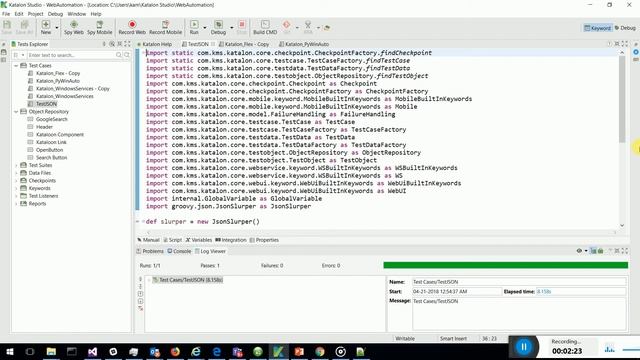Click the Stop toolbar icon
640x360 pixels.
coord(242,27)
